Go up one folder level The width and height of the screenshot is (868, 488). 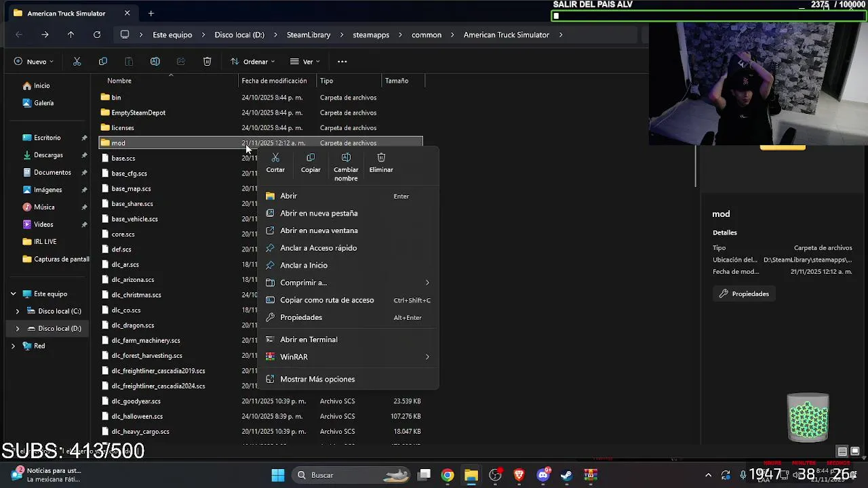point(71,35)
